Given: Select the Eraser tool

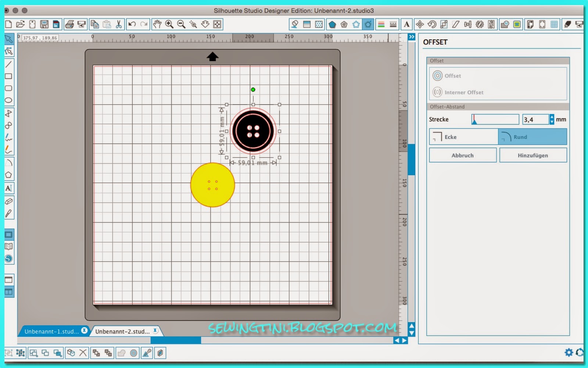Looking at the screenshot, I should click(x=9, y=201).
